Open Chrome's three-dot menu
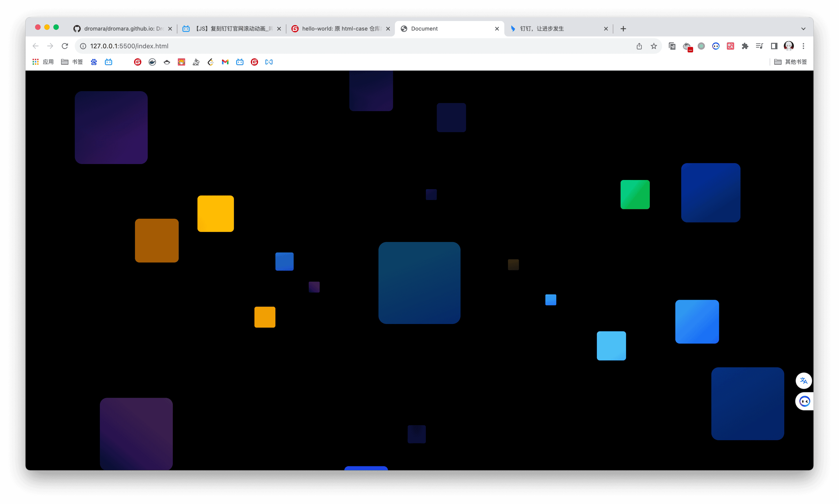The image size is (839, 504). (803, 46)
